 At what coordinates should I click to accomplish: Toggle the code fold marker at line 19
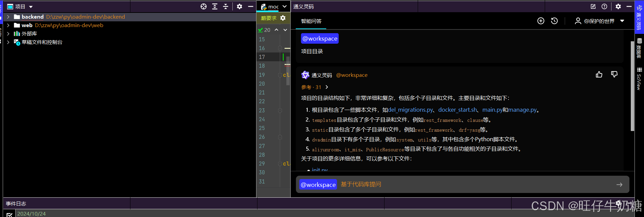point(280,75)
